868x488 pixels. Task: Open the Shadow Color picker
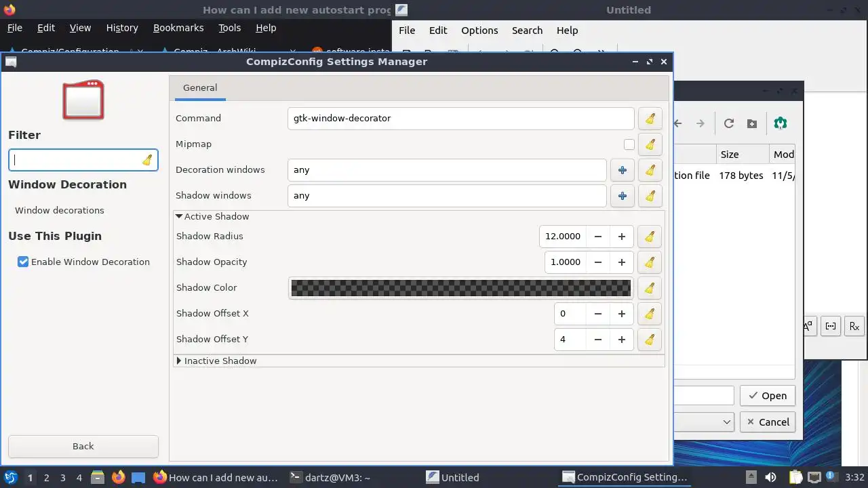click(461, 288)
